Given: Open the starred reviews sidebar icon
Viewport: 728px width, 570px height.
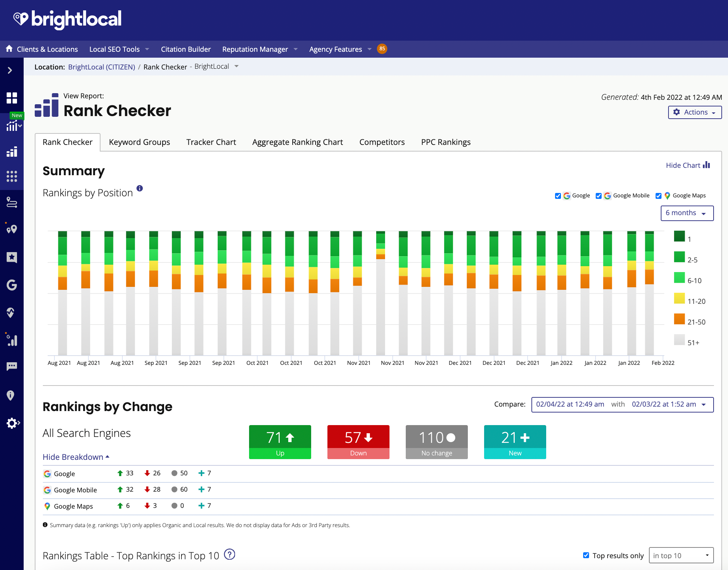Looking at the screenshot, I should click(x=12, y=257).
